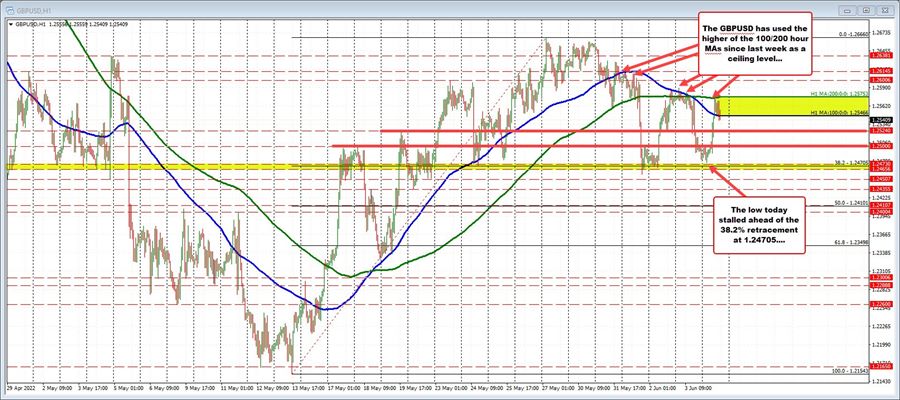Click the 1.21430 price axis value
The width and height of the screenshot is (900, 400).
(x=882, y=381)
